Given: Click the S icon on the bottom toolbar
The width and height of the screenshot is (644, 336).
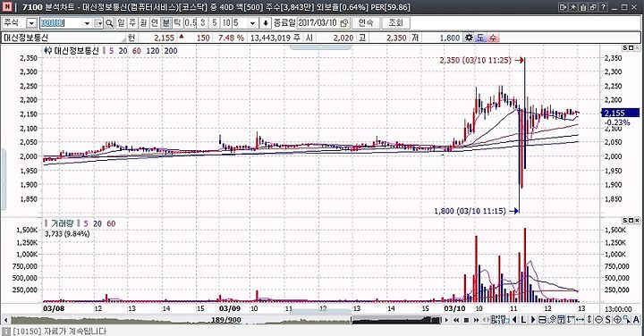Looking at the screenshot, I should coord(608,320).
